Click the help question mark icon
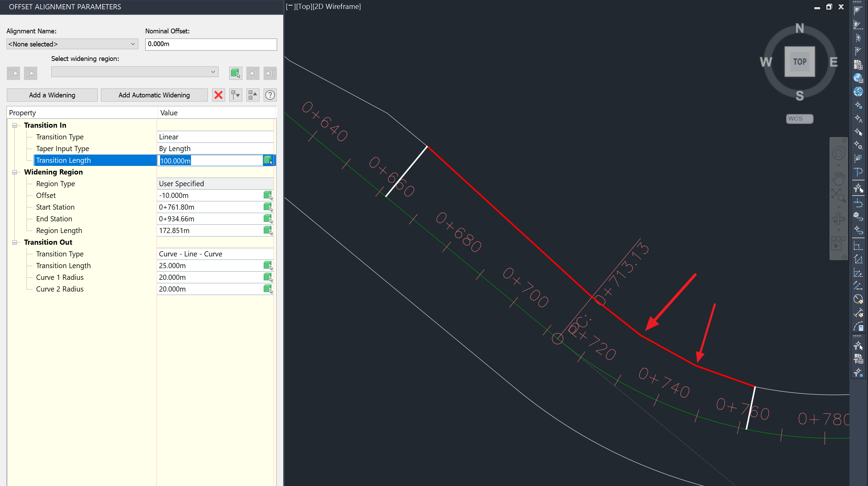The image size is (868, 486). pos(270,95)
